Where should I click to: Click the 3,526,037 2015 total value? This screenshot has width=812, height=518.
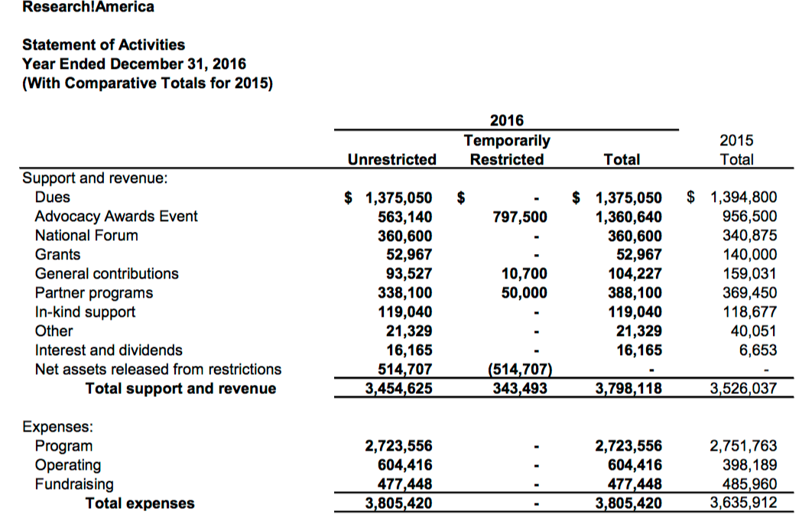(743, 389)
